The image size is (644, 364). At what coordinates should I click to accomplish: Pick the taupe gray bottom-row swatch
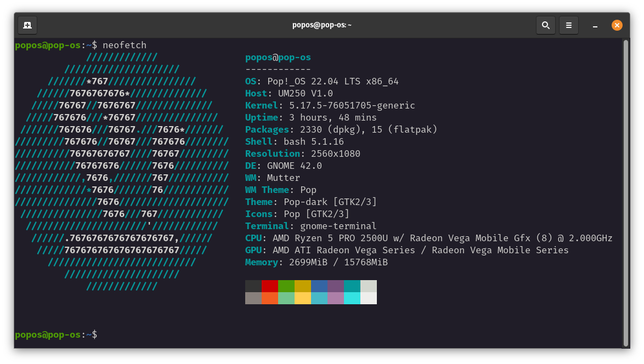coord(253,298)
